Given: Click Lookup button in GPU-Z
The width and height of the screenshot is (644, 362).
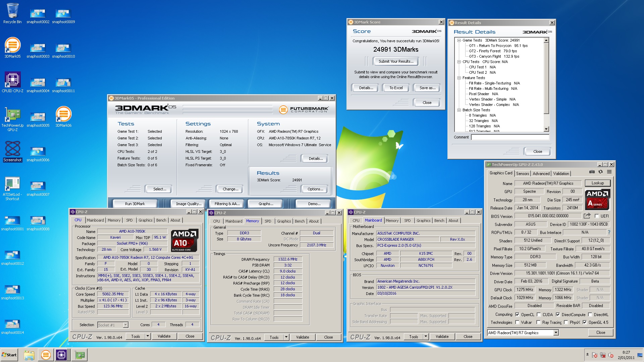Looking at the screenshot, I should [x=597, y=183].
